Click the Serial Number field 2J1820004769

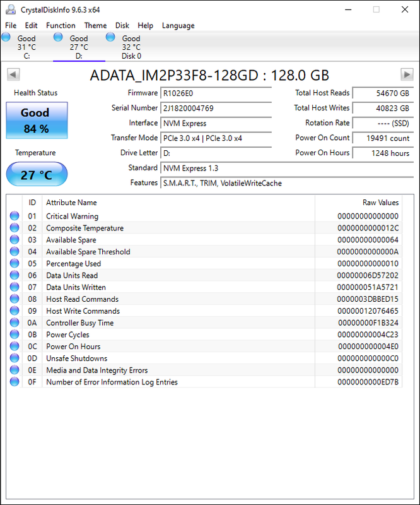pyautogui.click(x=216, y=108)
